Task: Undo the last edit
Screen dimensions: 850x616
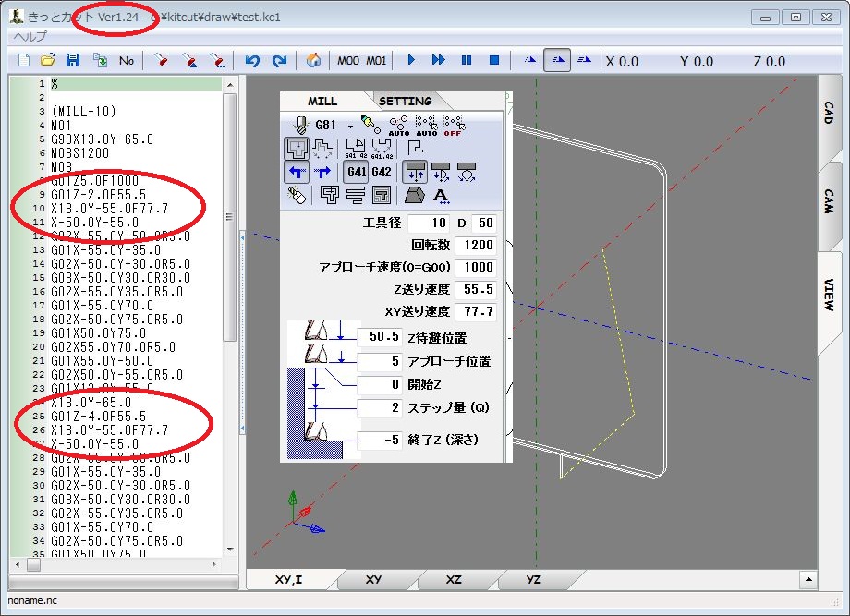Action: [252, 60]
